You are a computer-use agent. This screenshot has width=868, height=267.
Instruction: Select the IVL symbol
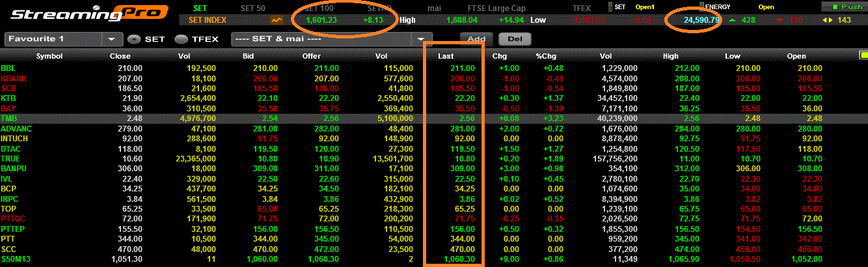(x=7, y=179)
